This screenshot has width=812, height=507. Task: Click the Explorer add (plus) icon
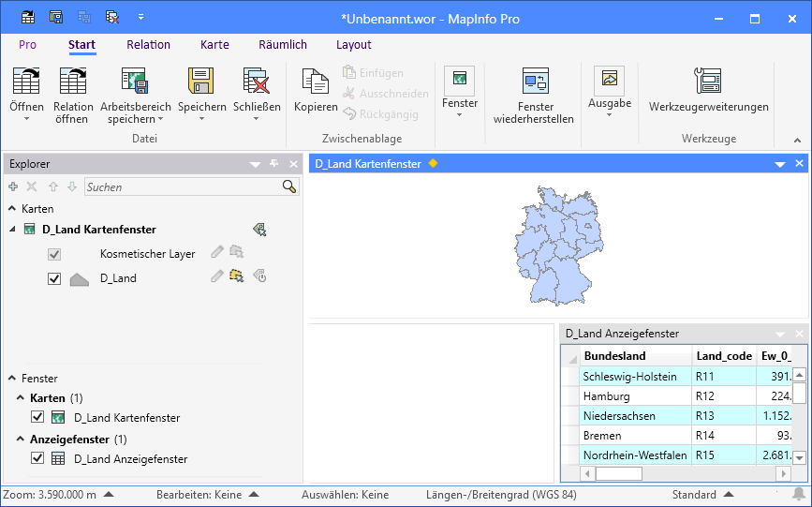[x=13, y=186]
